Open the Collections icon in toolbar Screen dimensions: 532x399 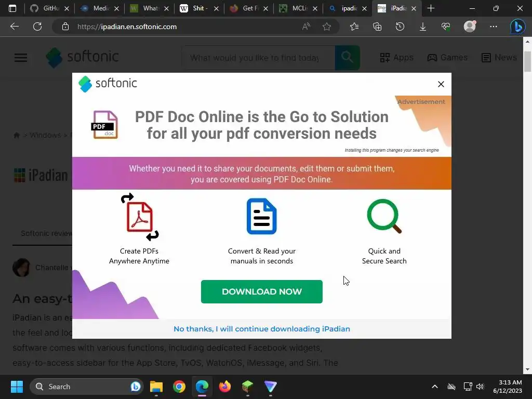click(x=377, y=26)
